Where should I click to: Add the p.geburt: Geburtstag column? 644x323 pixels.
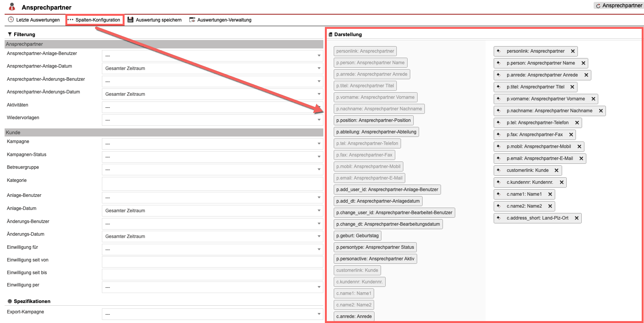(357, 236)
